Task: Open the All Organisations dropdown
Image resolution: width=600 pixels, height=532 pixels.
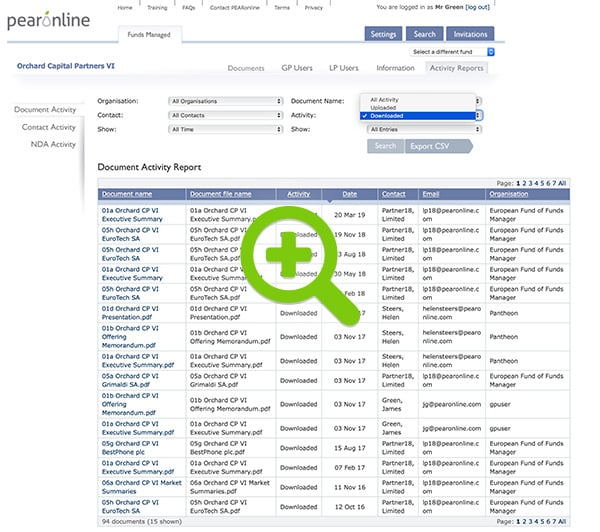Action: [x=225, y=101]
